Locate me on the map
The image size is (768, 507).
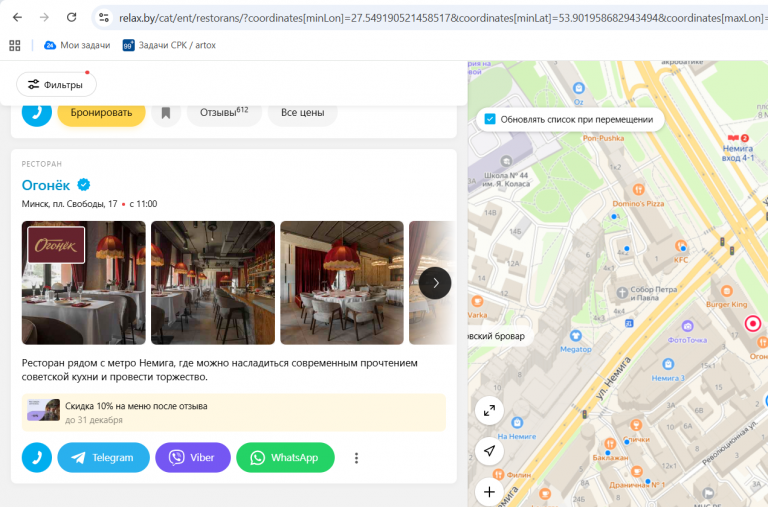[489, 451]
